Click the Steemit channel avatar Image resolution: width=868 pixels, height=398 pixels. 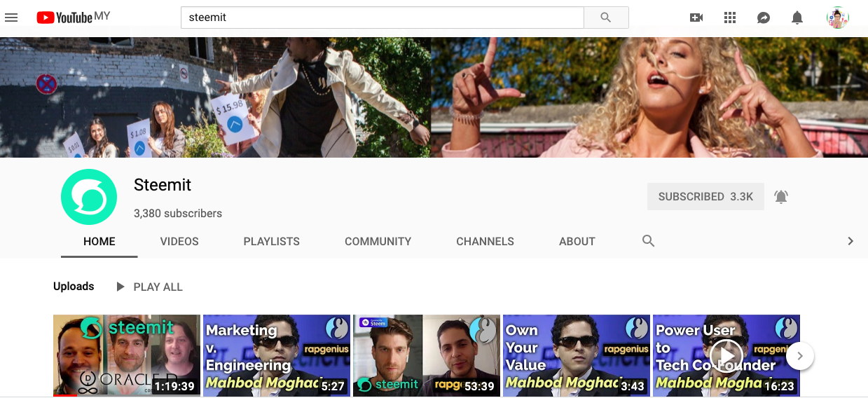point(89,197)
